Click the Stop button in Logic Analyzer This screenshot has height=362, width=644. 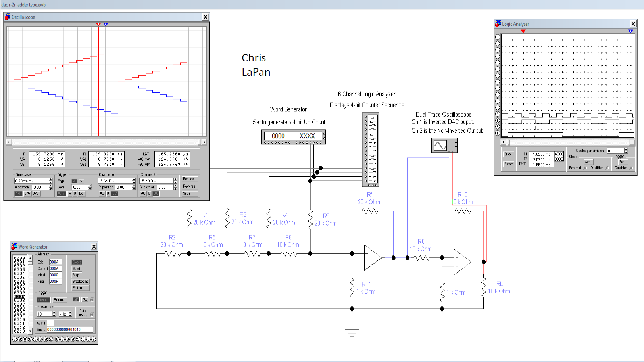point(508,154)
